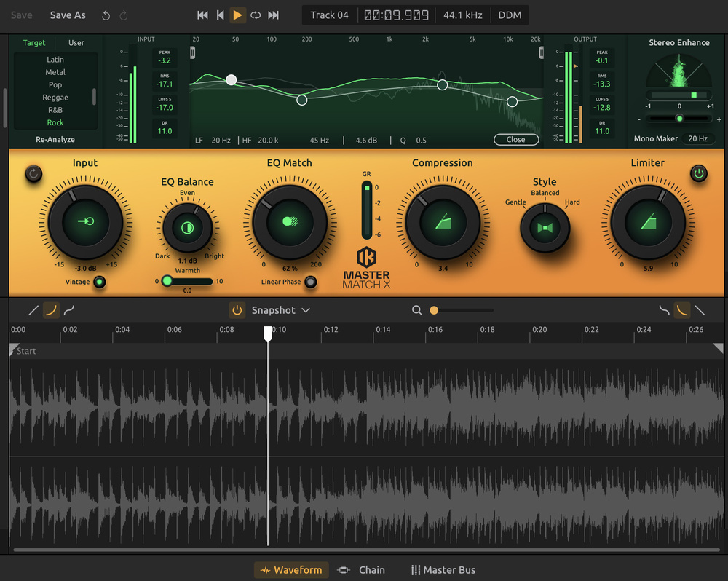This screenshot has width=728, height=581.
Task: Click the EQ Balance knob
Action: 188,228
